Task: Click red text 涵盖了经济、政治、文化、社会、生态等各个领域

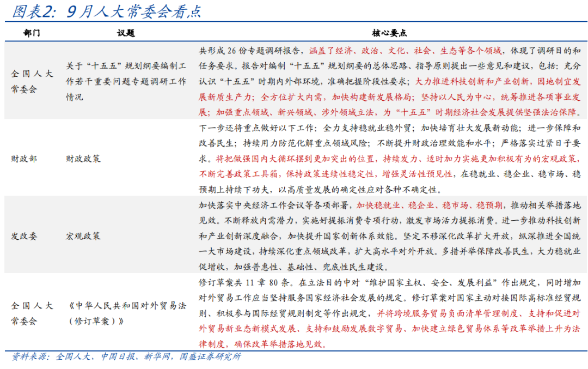Action: [406, 51]
